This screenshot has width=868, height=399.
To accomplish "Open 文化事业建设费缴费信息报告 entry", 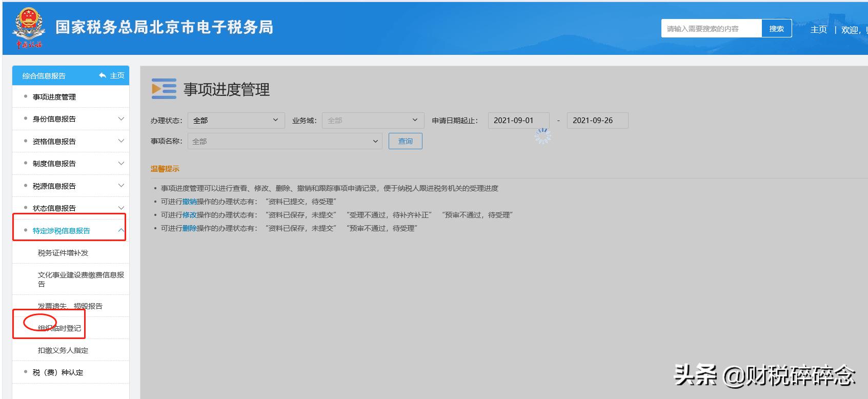I will tap(81, 279).
